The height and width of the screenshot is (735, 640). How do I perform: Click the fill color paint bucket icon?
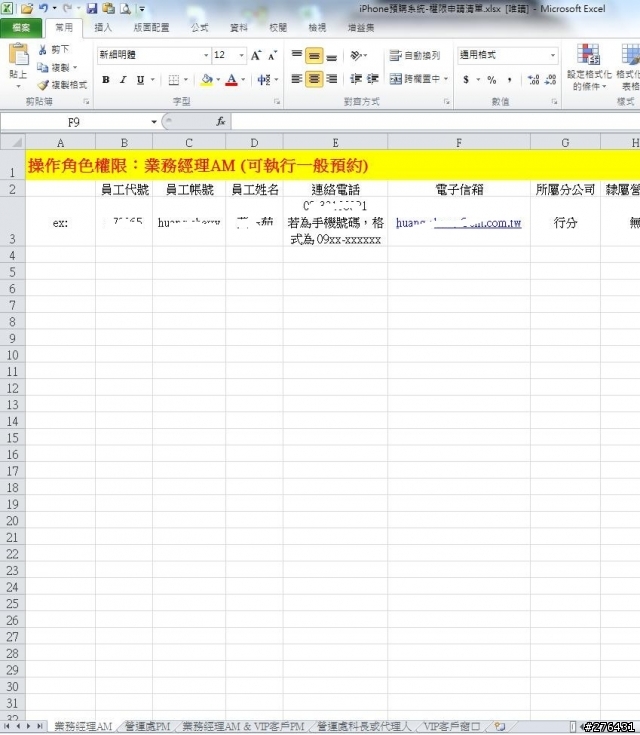[206, 80]
